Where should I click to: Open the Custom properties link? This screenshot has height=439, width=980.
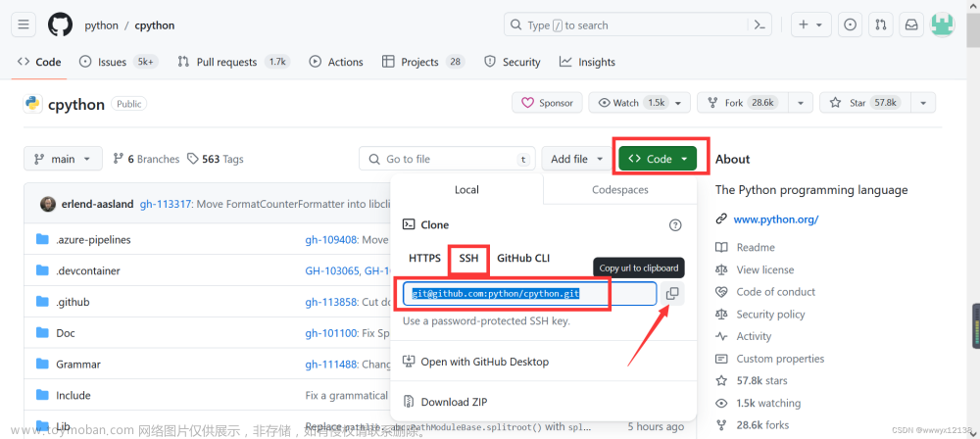(780, 359)
